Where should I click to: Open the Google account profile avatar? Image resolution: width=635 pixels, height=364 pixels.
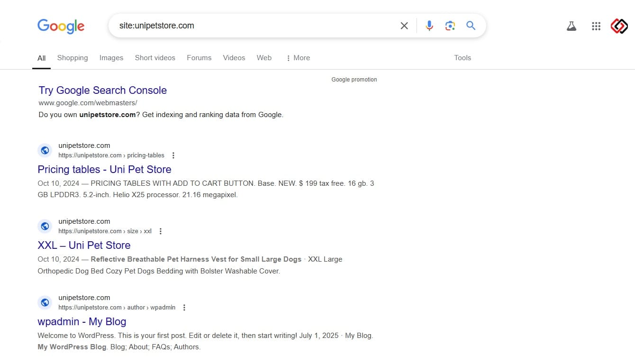[619, 26]
